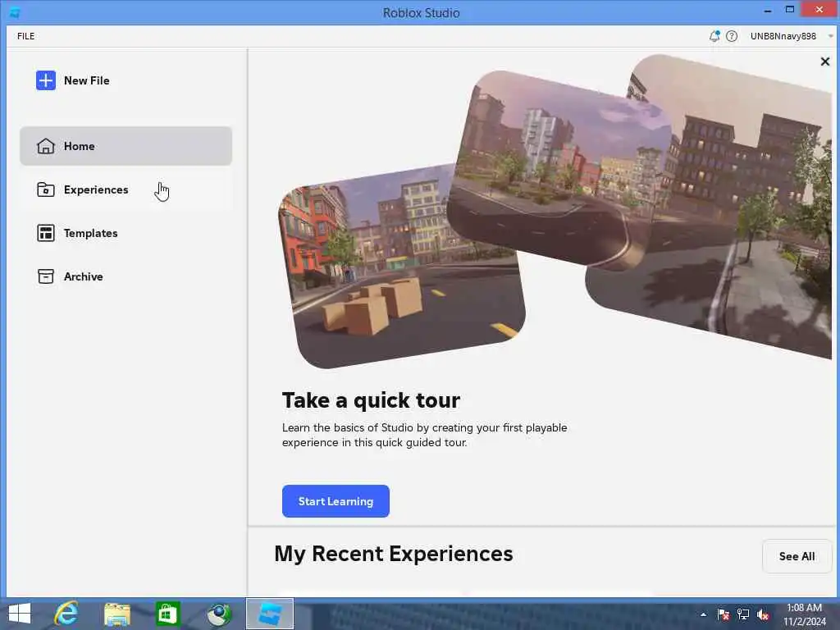Launch Internet Explorer from taskbar
This screenshot has width=840, height=630.
click(x=66, y=614)
